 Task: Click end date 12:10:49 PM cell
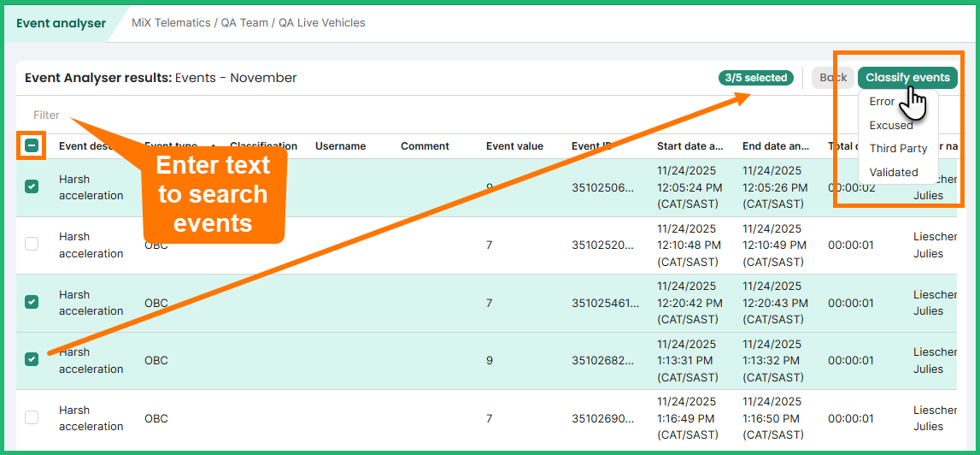[776, 245]
